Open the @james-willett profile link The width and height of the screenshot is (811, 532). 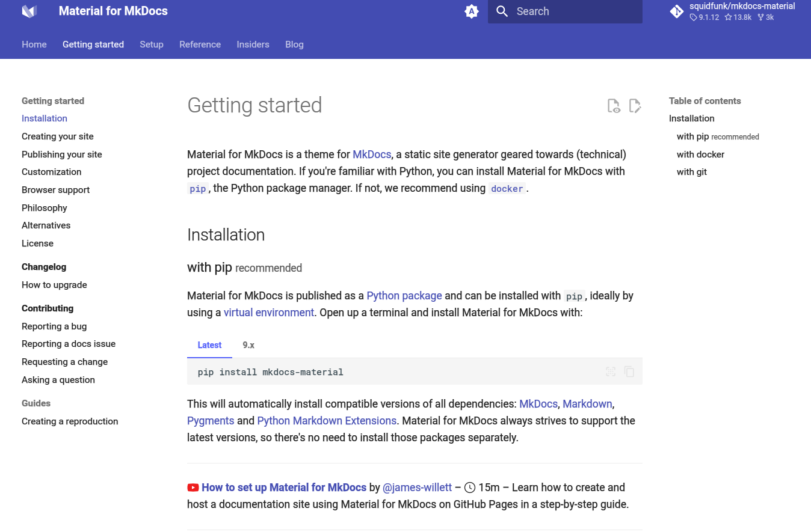click(417, 488)
